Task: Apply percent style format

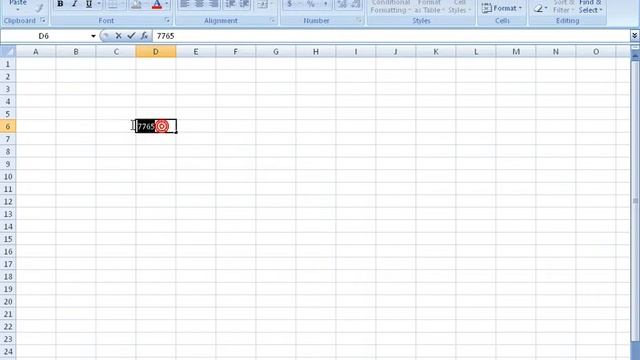Action: click(311, 4)
